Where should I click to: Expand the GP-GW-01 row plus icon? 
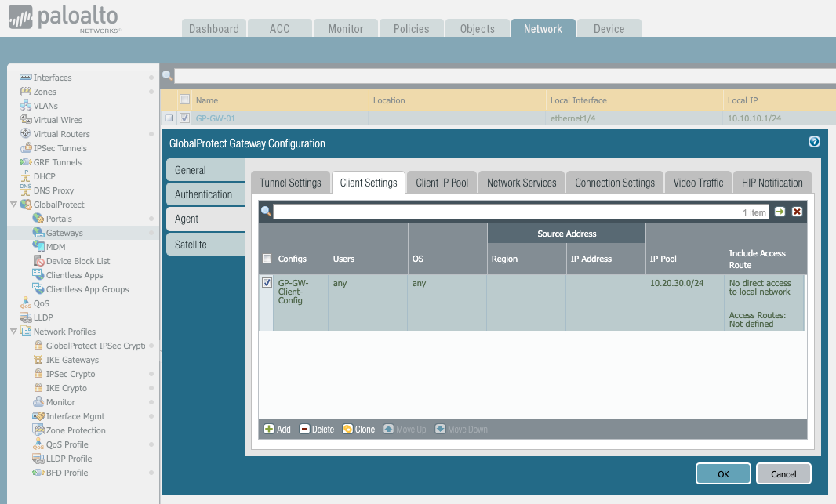coord(169,118)
